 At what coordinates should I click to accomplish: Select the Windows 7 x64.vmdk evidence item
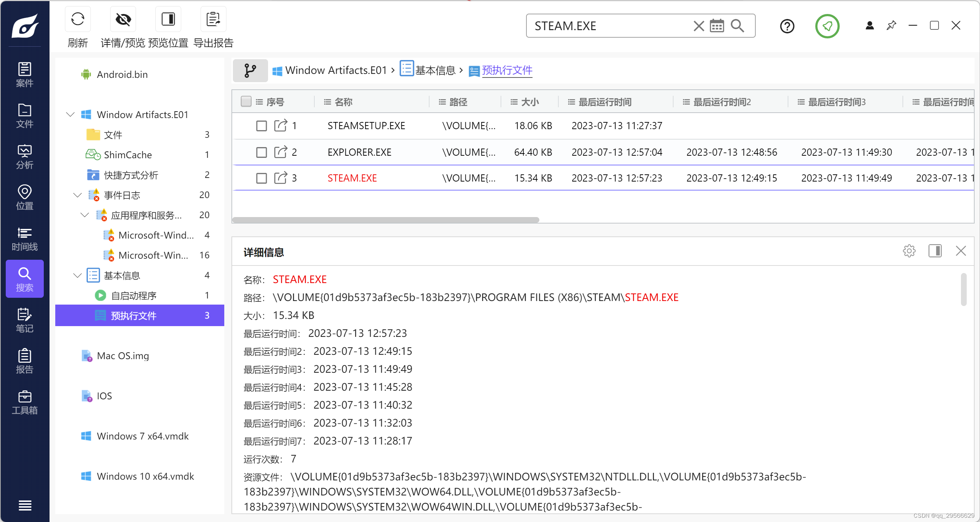pos(143,436)
